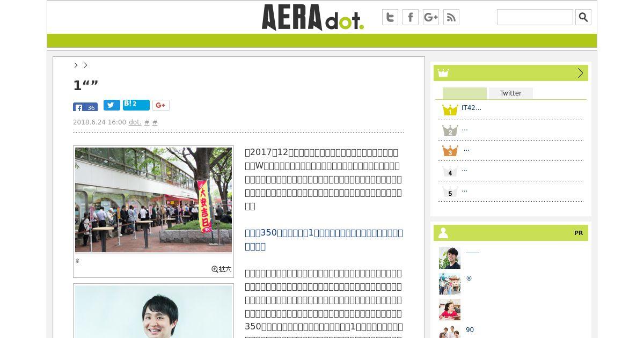Tweet the article using the blue bird button

tap(112, 105)
